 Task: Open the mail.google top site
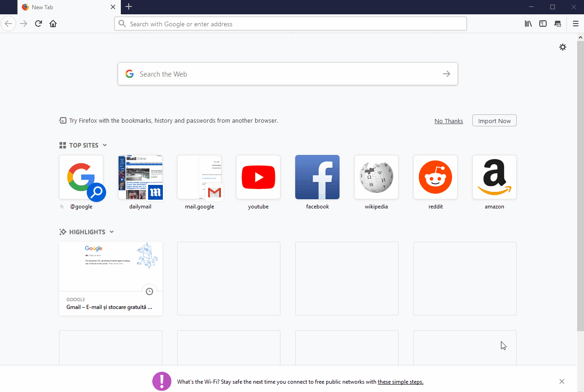click(199, 178)
